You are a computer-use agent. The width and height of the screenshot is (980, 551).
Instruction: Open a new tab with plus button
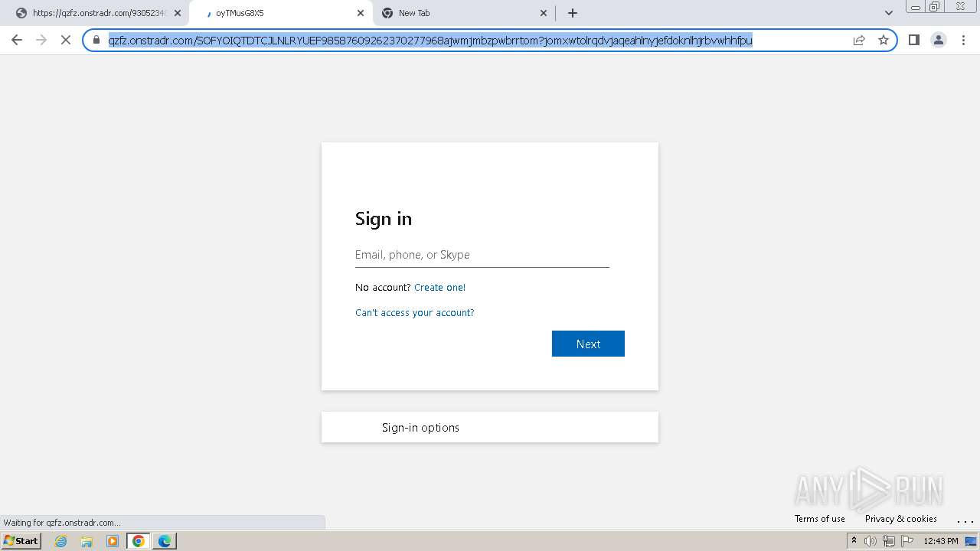click(573, 13)
